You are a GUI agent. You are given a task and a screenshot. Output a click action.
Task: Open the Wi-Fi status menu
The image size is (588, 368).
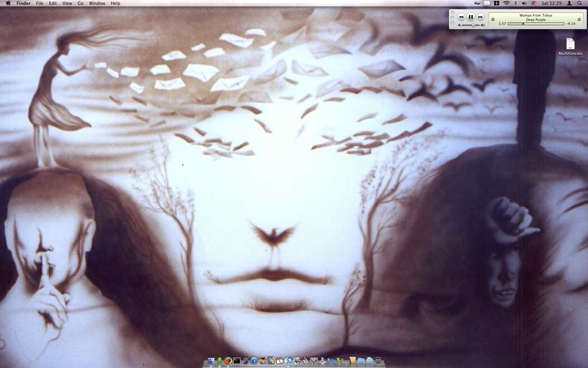(507, 3)
